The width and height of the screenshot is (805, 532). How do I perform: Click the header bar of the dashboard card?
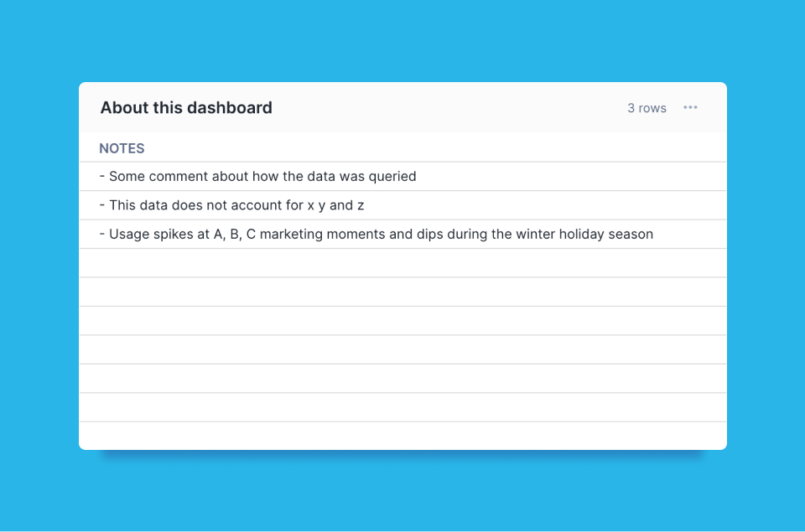[x=402, y=107]
